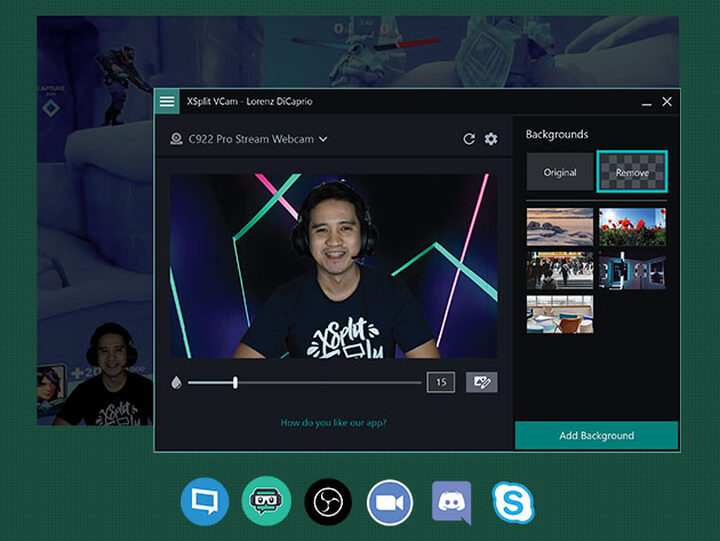This screenshot has height=541, width=720.
Task: Click the refresh camera icon
Action: click(x=469, y=139)
